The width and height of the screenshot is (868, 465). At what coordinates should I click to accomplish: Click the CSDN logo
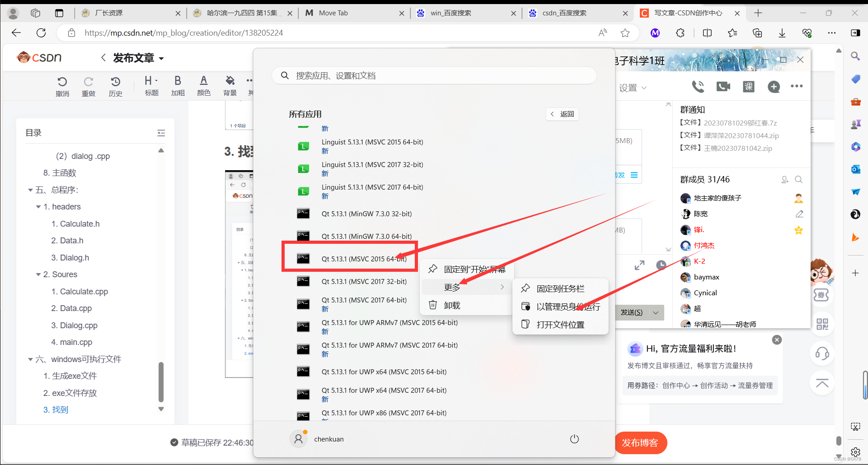pyautogui.click(x=39, y=57)
